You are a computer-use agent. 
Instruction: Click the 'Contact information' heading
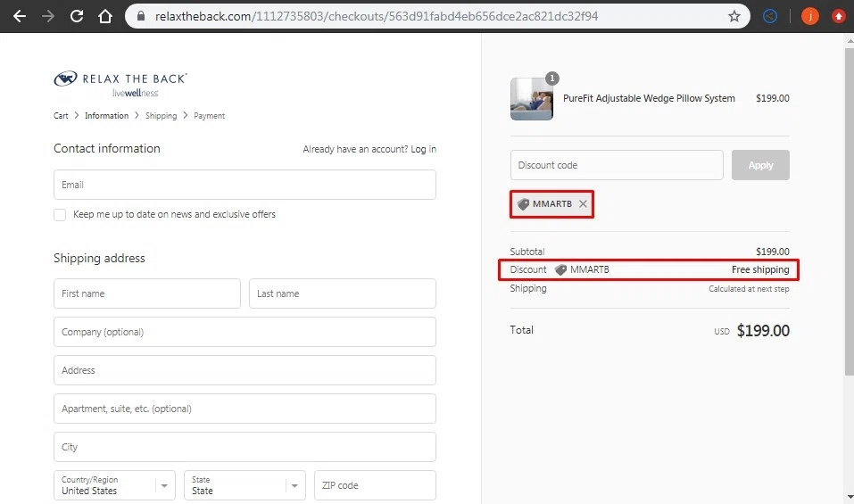(x=107, y=149)
